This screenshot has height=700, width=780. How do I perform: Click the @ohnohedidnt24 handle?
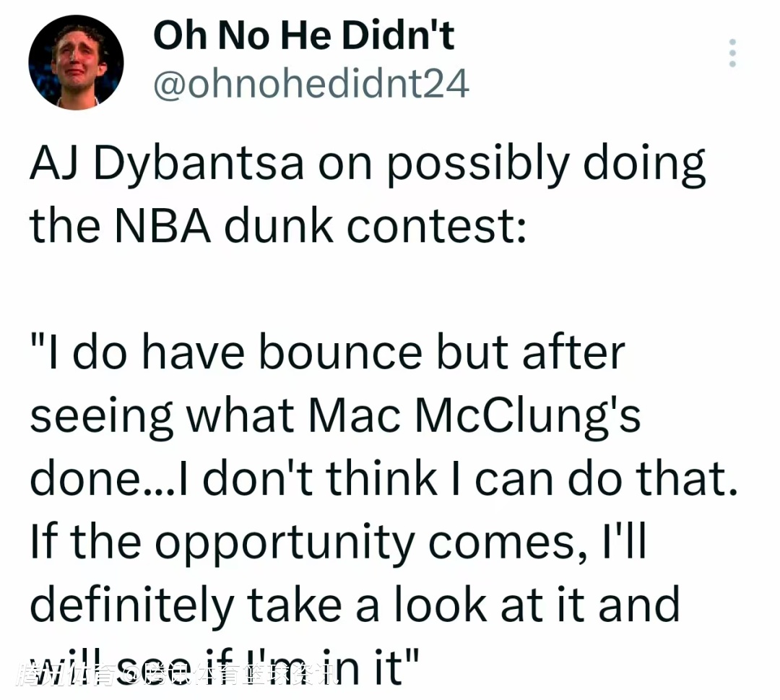coord(311,86)
